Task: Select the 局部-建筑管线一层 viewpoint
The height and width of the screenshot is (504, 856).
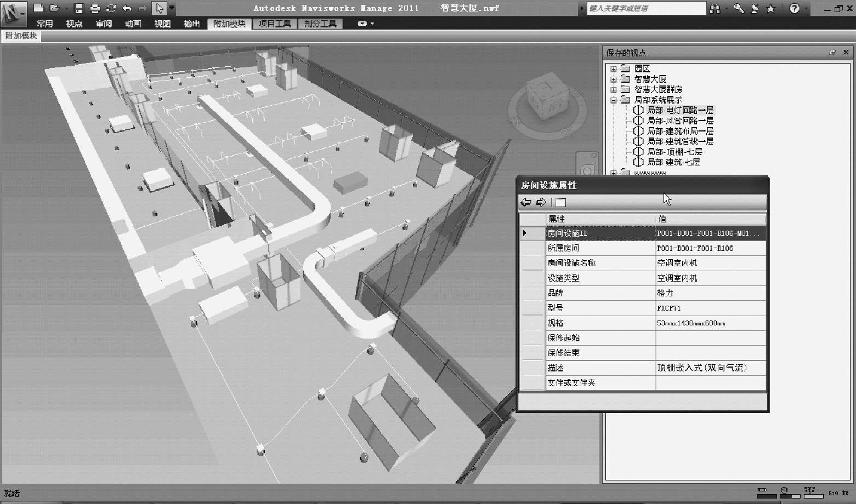Action: pyautogui.click(x=680, y=141)
